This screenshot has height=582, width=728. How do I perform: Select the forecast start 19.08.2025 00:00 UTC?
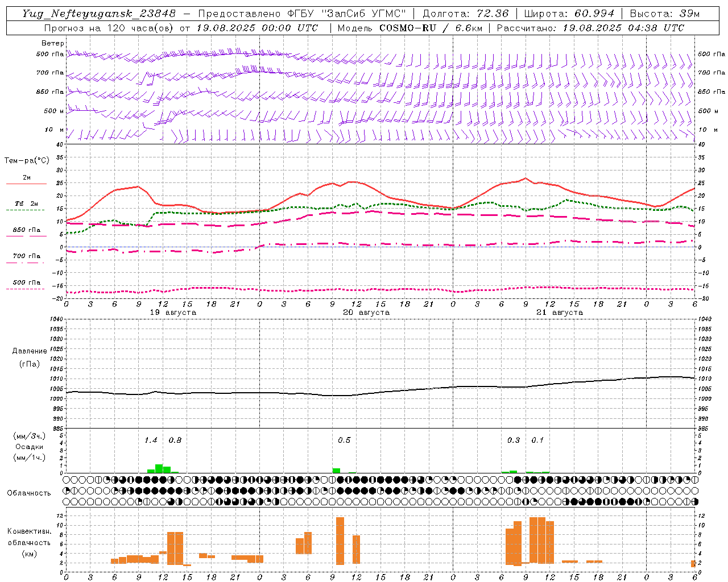[257, 28]
